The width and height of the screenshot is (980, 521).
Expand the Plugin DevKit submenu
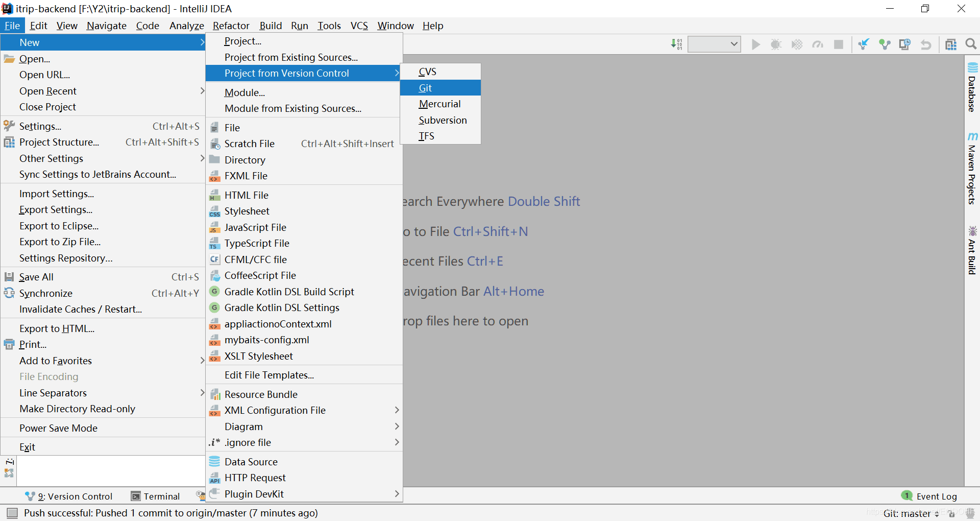coord(304,494)
